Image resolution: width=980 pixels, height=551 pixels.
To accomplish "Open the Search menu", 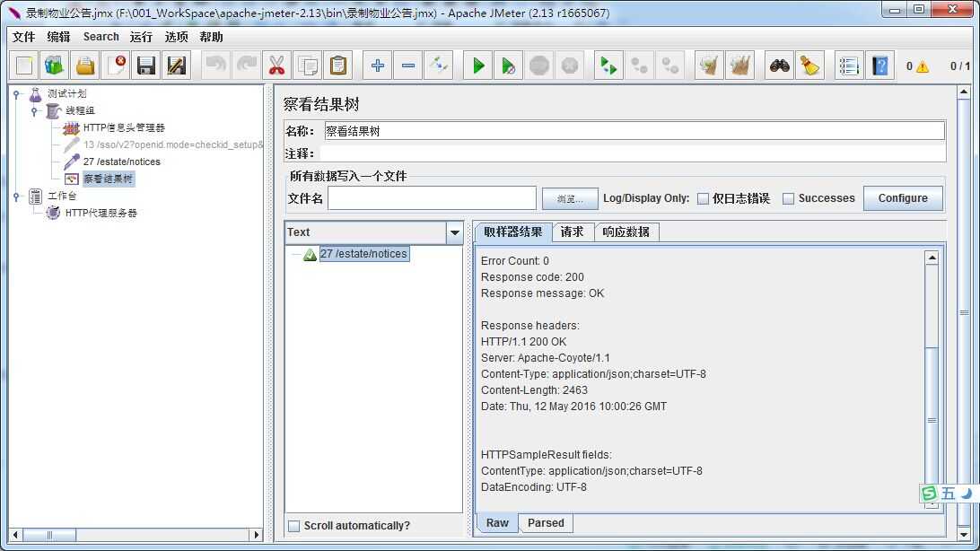I will [x=101, y=37].
